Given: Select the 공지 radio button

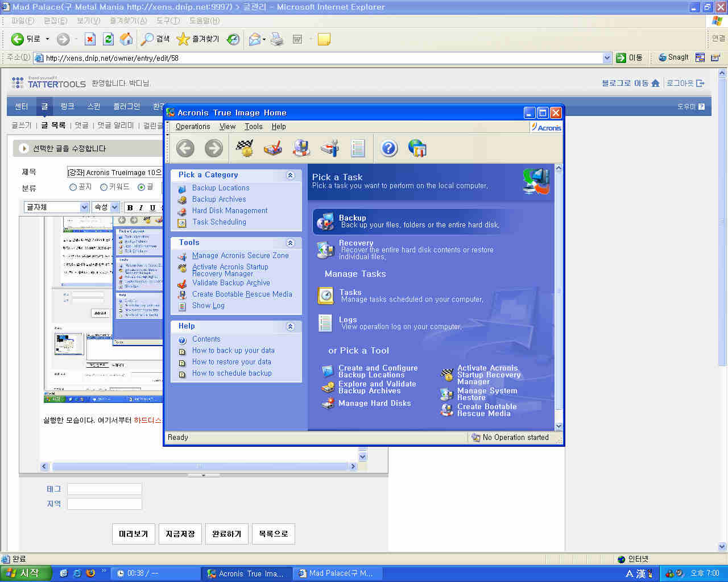Looking at the screenshot, I should tap(73, 187).
